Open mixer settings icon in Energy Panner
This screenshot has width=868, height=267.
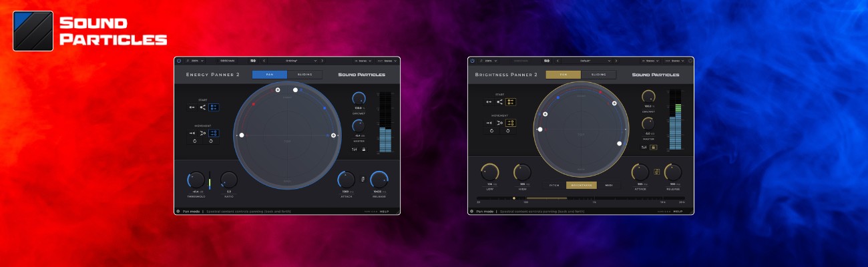[354, 150]
